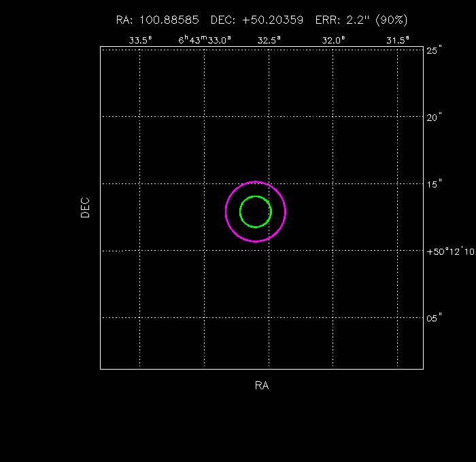Click the center of the green circle

(256, 211)
